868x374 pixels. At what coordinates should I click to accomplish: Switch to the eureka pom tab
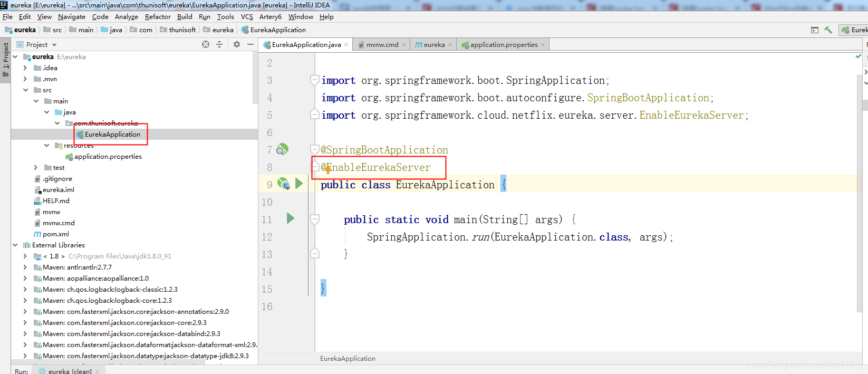434,45
